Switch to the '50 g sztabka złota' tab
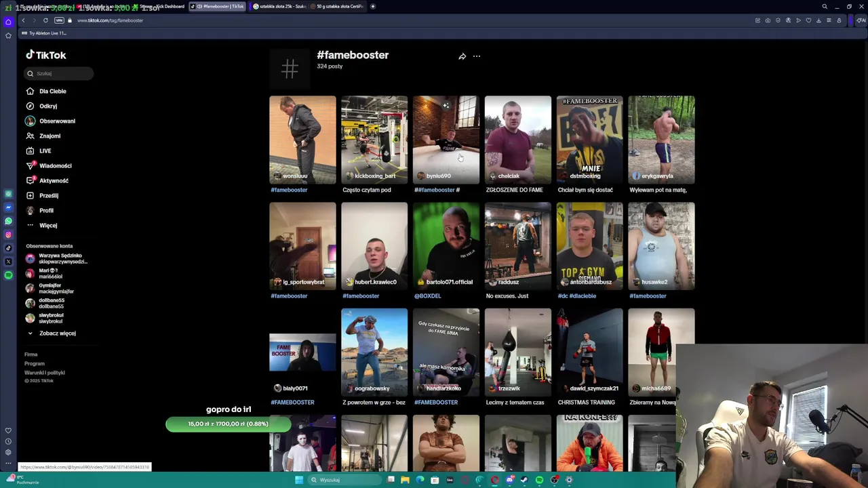The height and width of the screenshot is (488, 868). coord(337,6)
